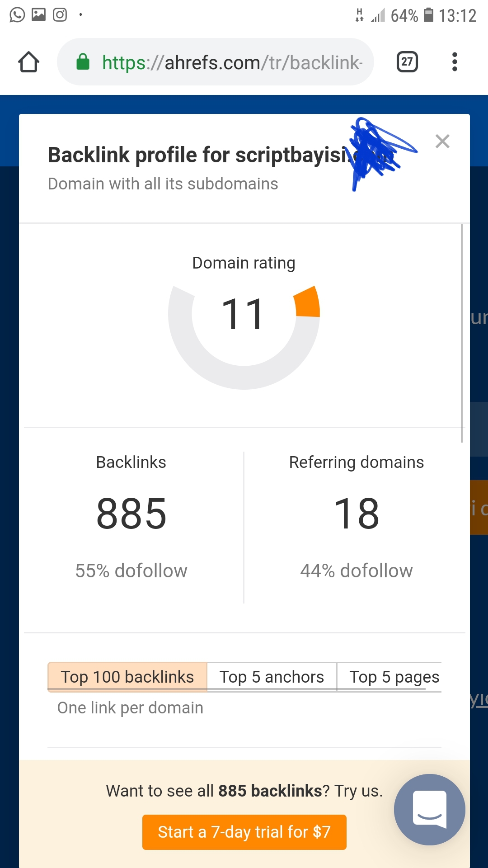This screenshot has height=868, width=488.
Task: Tap the dialog's vertical scrollbar
Action: point(462,333)
